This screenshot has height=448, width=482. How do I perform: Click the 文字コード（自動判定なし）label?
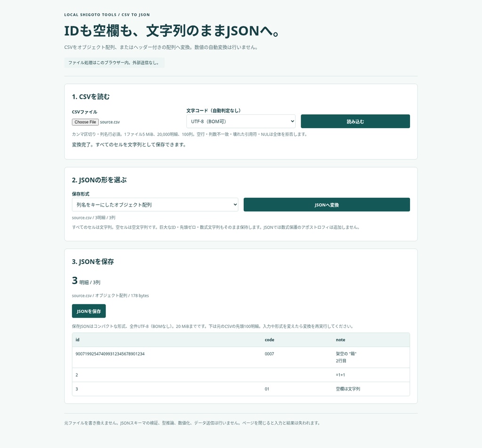[x=214, y=111]
